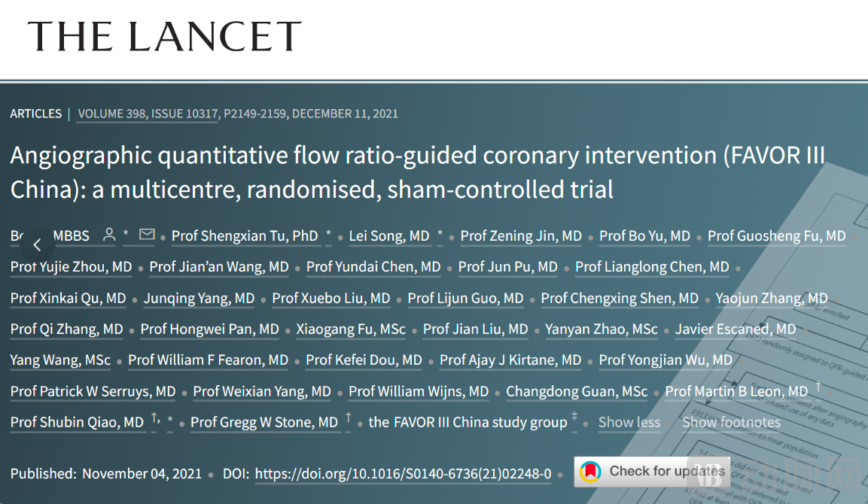
Task: Click the back chevron arrow
Action: point(37,244)
